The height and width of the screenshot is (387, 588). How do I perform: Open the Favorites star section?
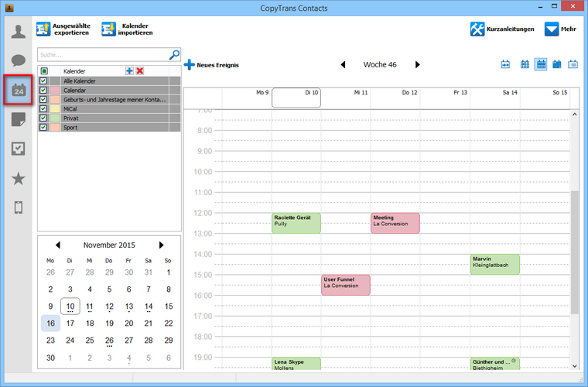point(18,179)
